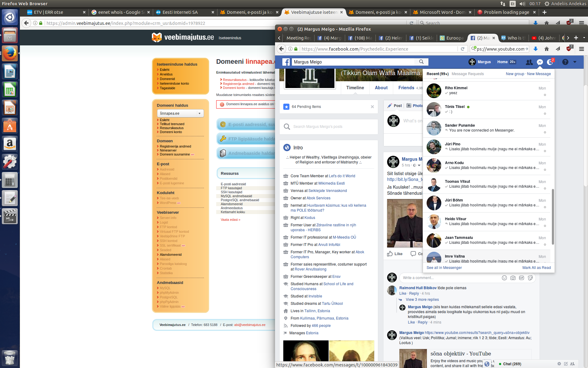
Task: Launch LibreOffice Calc from the Ubuntu dock
Action: coord(10,90)
